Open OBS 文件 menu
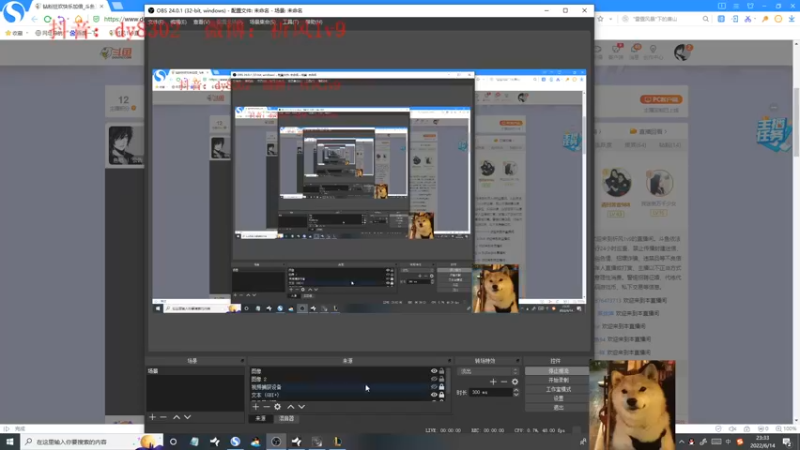Image resolution: width=800 pixels, height=450 pixels. pyautogui.click(x=156, y=22)
